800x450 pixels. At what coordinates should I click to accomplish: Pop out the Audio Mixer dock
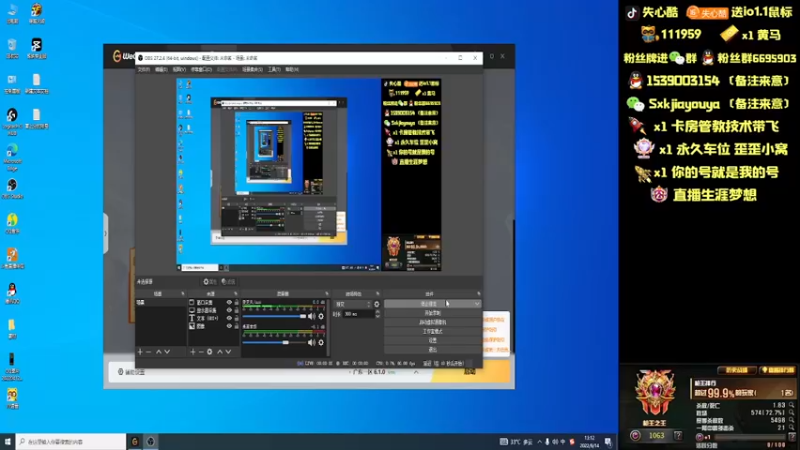point(327,294)
